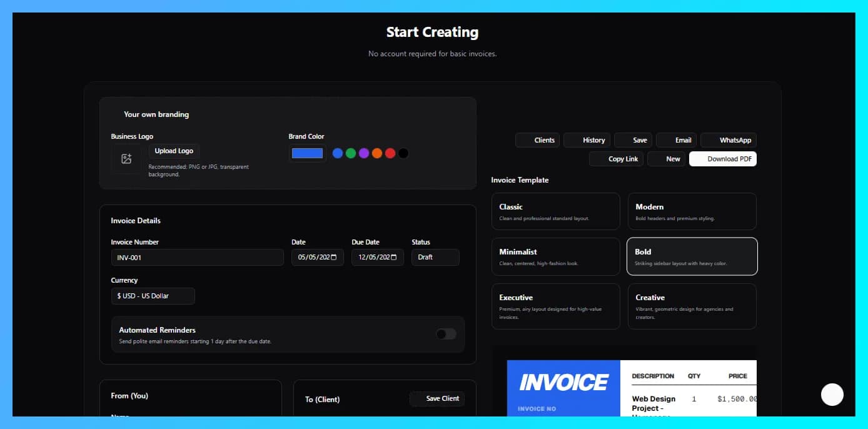The height and width of the screenshot is (429, 868).
Task: Share the invoice via WhatsApp button
Action: (x=729, y=140)
